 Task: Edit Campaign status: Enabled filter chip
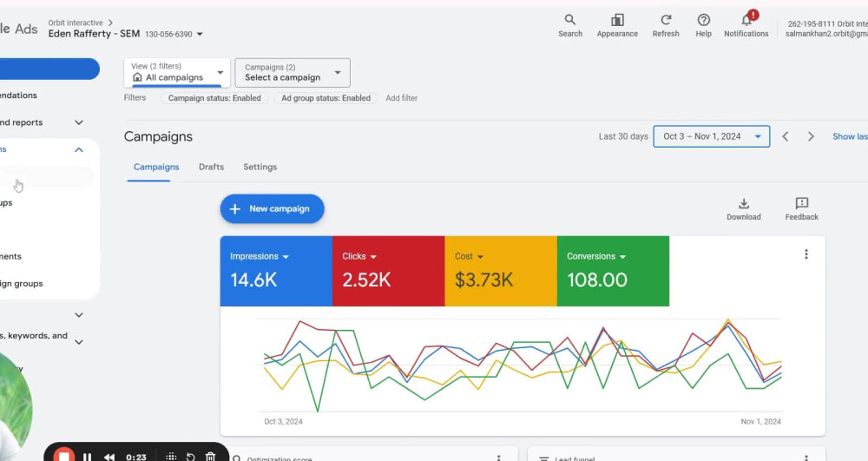pos(214,98)
